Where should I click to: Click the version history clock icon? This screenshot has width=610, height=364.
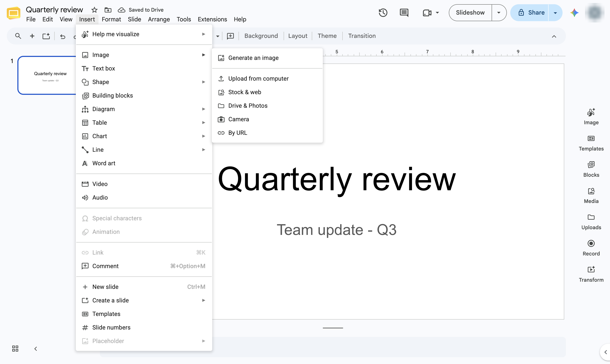pos(383,12)
